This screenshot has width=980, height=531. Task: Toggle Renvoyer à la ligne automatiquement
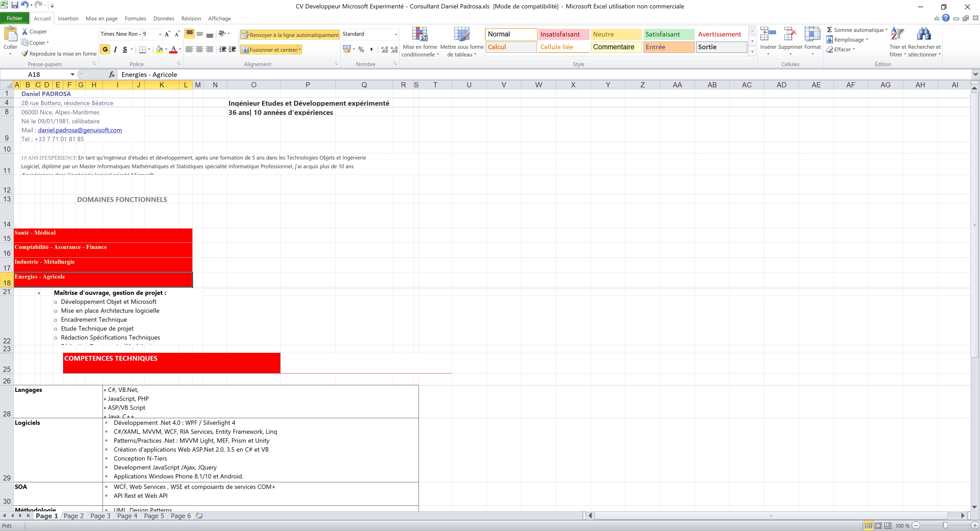click(x=289, y=35)
